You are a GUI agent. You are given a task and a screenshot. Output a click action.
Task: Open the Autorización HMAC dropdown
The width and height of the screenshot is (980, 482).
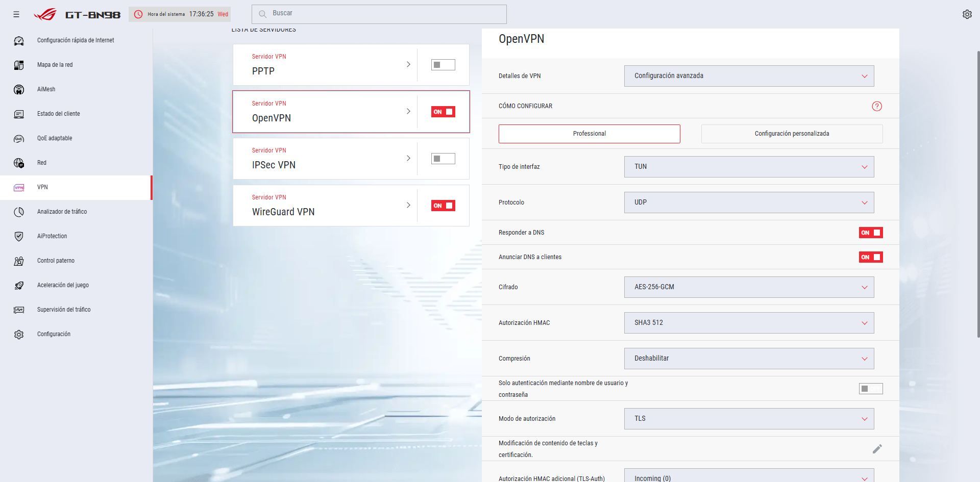pyautogui.click(x=749, y=323)
